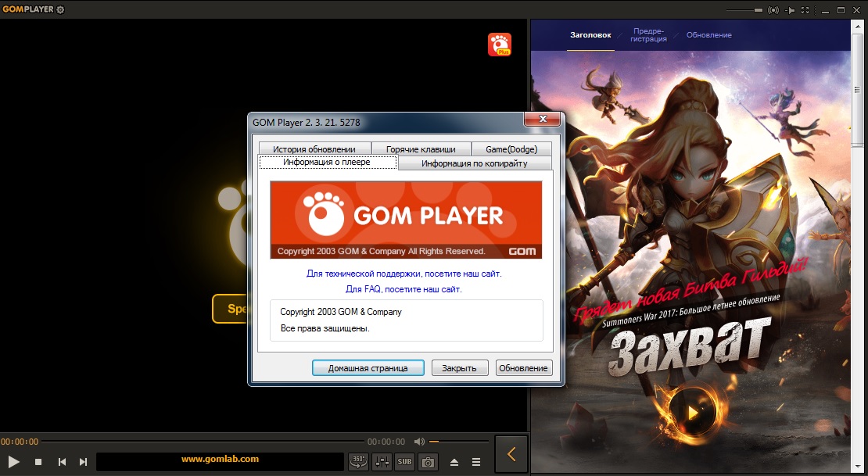The image size is (868, 476).
Task: Open the Горячие клавиши tab
Action: (x=421, y=149)
